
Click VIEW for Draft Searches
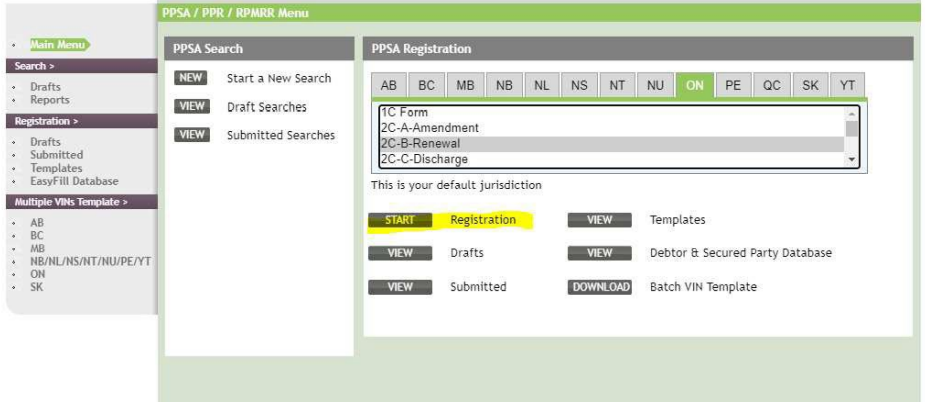tap(192, 106)
